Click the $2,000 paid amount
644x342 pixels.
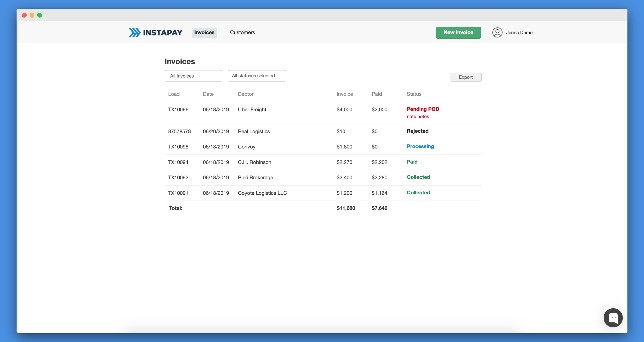(x=379, y=110)
